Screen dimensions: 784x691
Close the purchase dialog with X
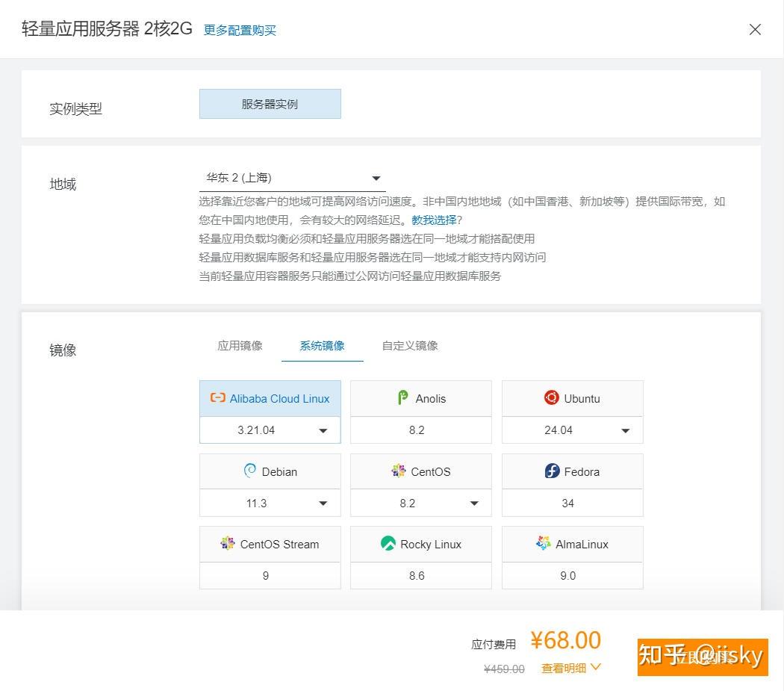[x=755, y=30]
